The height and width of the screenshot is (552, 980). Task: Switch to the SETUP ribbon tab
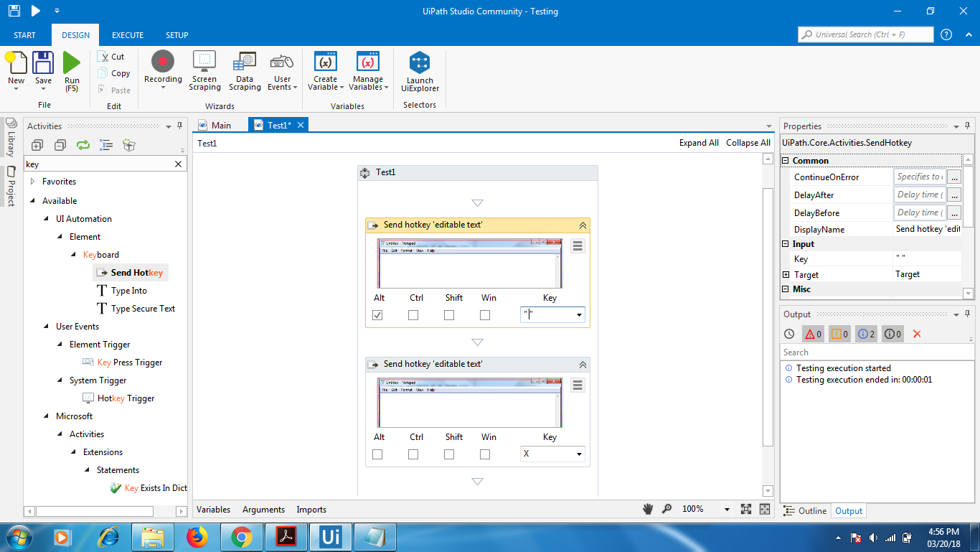177,35
